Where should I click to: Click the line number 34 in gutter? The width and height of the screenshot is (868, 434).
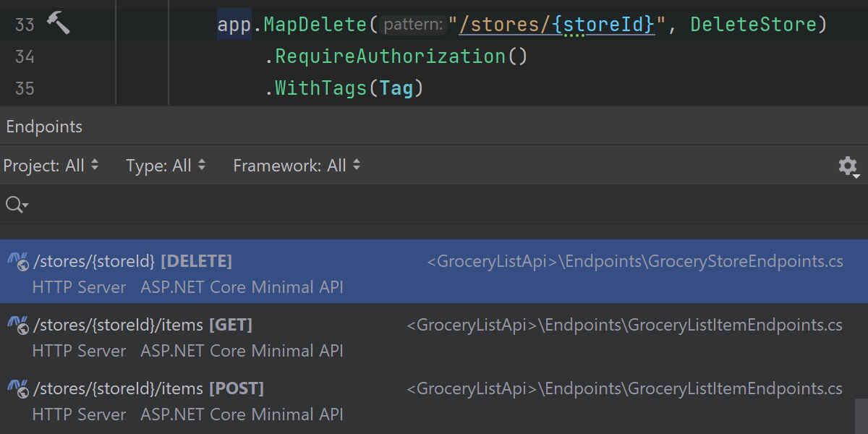(x=25, y=56)
